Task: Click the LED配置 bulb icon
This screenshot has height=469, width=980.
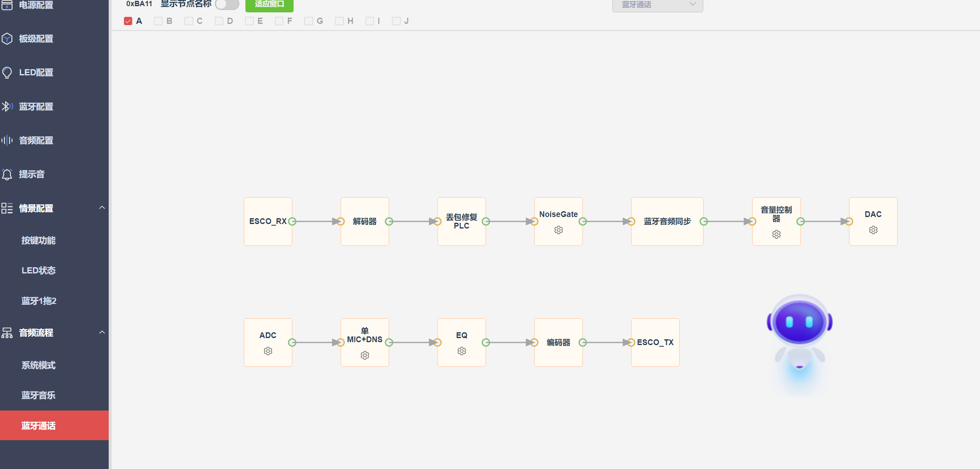Action: [x=7, y=72]
